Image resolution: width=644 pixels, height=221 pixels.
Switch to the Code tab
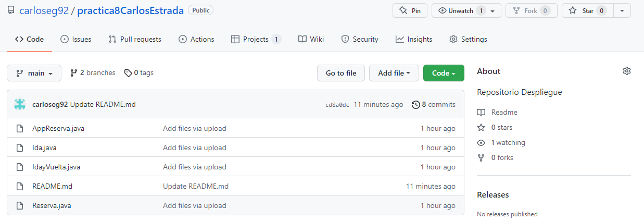click(x=29, y=39)
